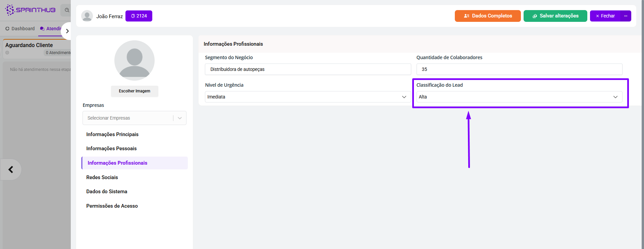Go to the Informações Pessoais section
The height and width of the screenshot is (249, 644).
[111, 149]
